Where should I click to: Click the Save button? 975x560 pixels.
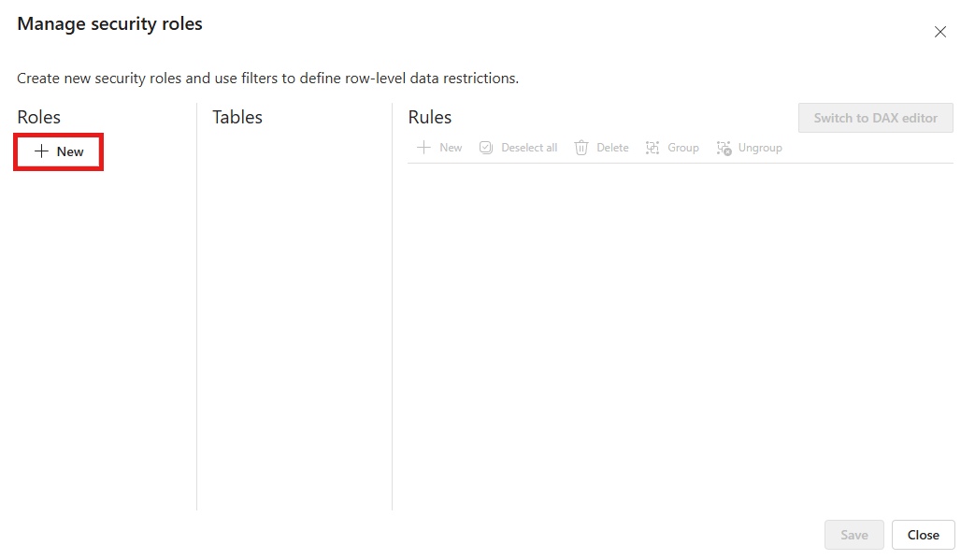(853, 535)
